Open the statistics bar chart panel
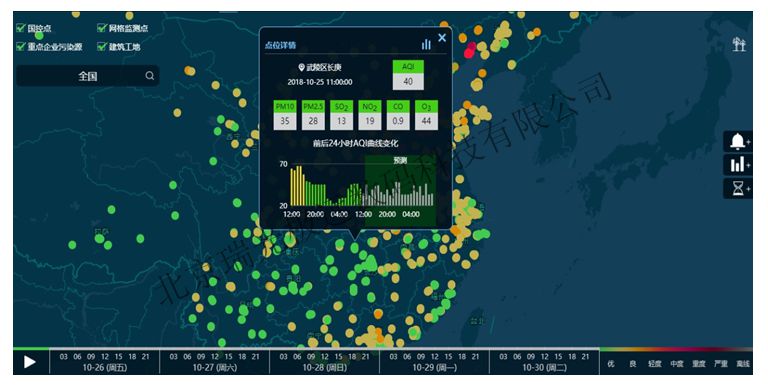768x385 pixels. click(x=738, y=165)
